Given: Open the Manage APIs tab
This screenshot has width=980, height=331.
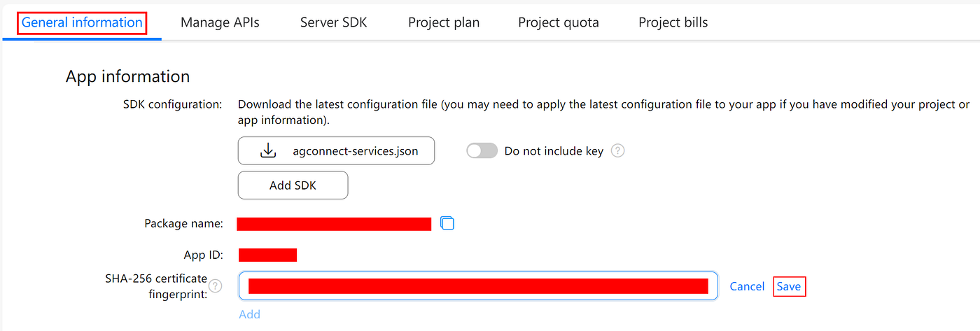Looking at the screenshot, I should point(220,22).
